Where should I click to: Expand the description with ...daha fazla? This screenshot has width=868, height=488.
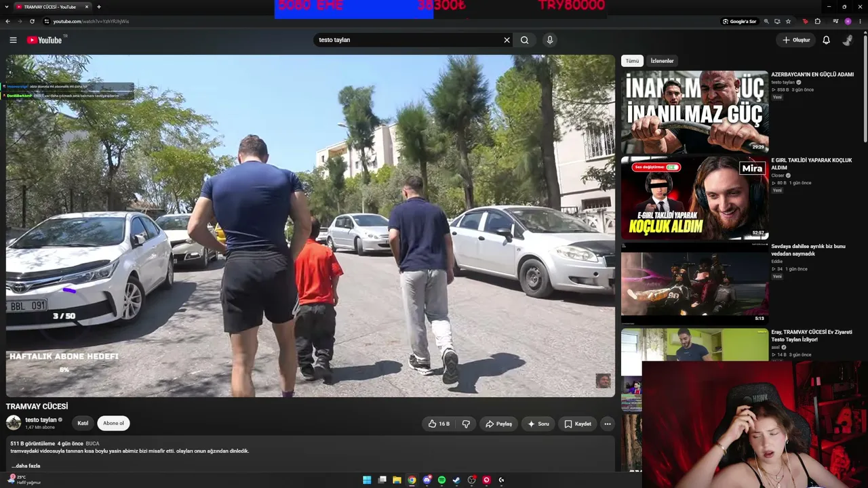pyautogui.click(x=26, y=466)
